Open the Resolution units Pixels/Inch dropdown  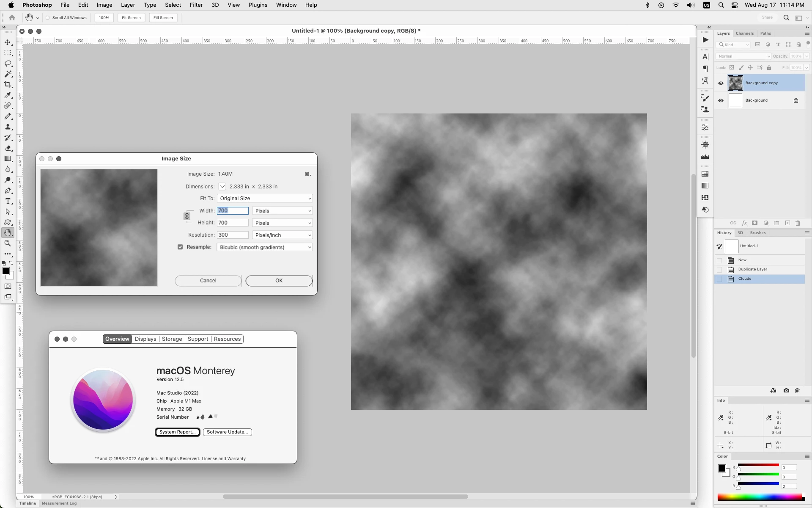click(x=282, y=235)
